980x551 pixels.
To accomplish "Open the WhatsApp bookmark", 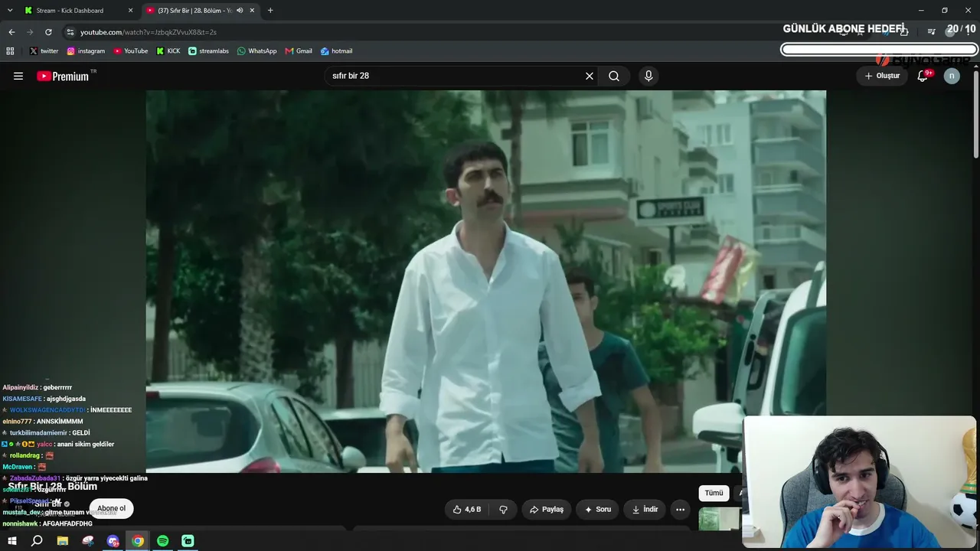I will [256, 51].
